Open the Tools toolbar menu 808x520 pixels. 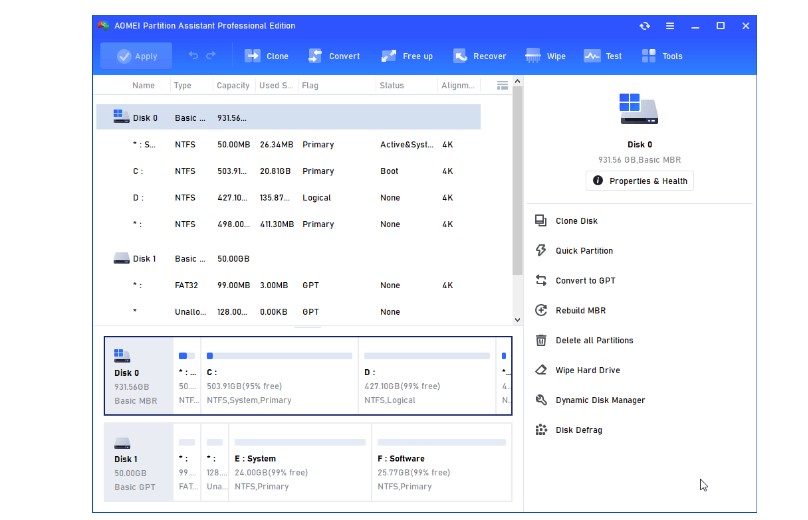pos(662,56)
